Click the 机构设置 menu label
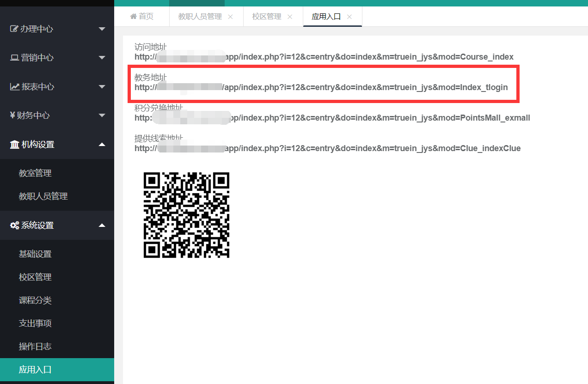 point(38,145)
